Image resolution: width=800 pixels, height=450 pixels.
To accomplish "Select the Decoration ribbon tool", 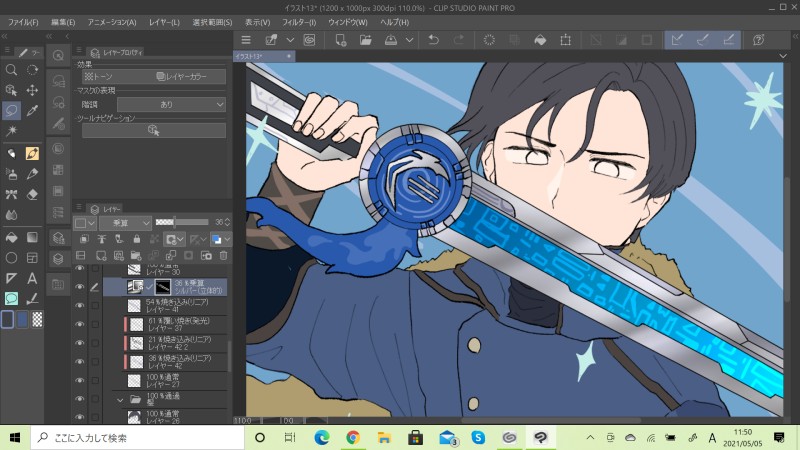I will pos(11,194).
